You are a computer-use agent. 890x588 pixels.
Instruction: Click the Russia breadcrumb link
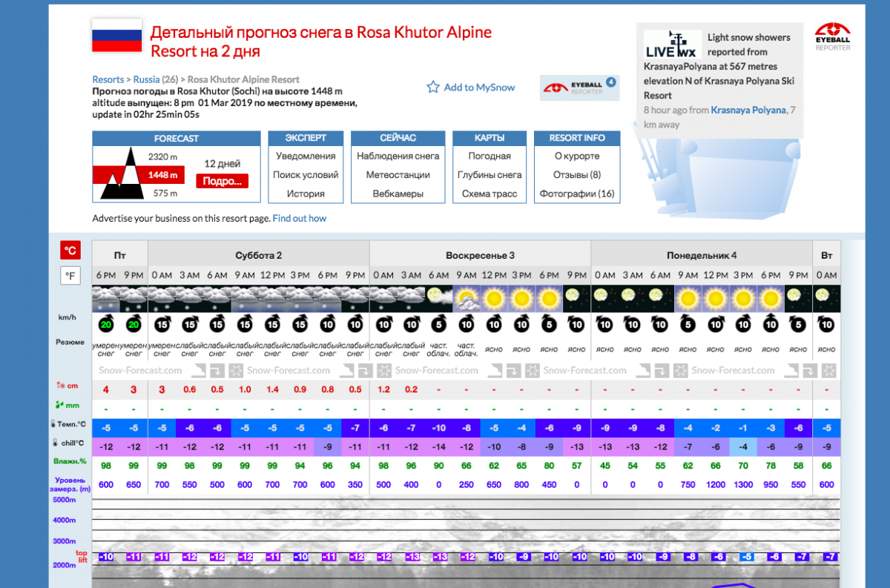click(x=146, y=79)
